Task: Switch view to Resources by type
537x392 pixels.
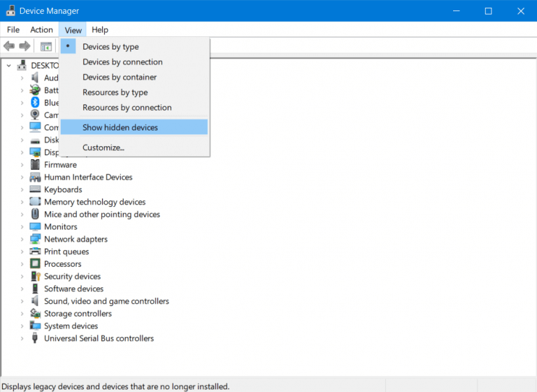Action: tap(134, 92)
